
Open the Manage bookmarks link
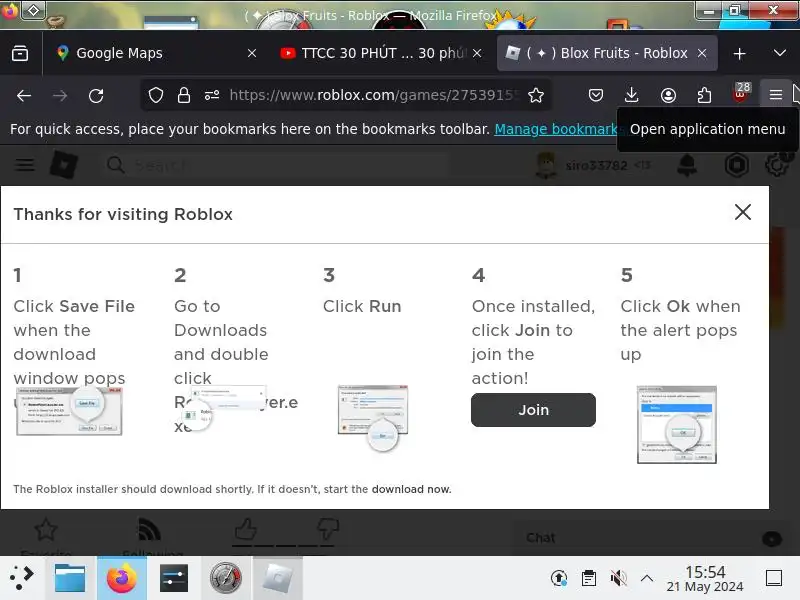(556, 129)
